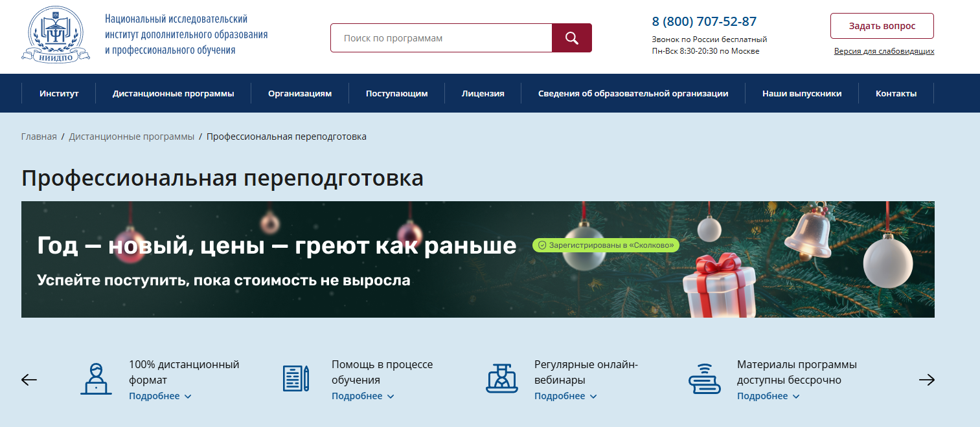980x427 pixels.
Task: Click the distance format person-with-laptop icon
Action: click(x=96, y=378)
